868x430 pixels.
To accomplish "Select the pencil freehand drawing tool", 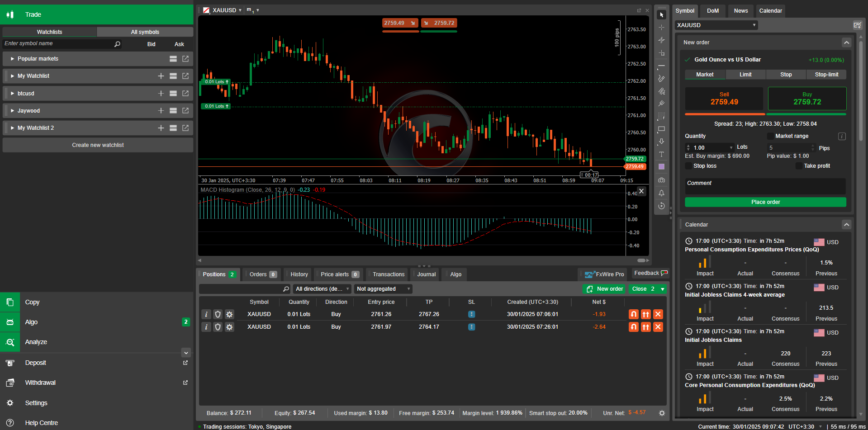I will coord(661,78).
